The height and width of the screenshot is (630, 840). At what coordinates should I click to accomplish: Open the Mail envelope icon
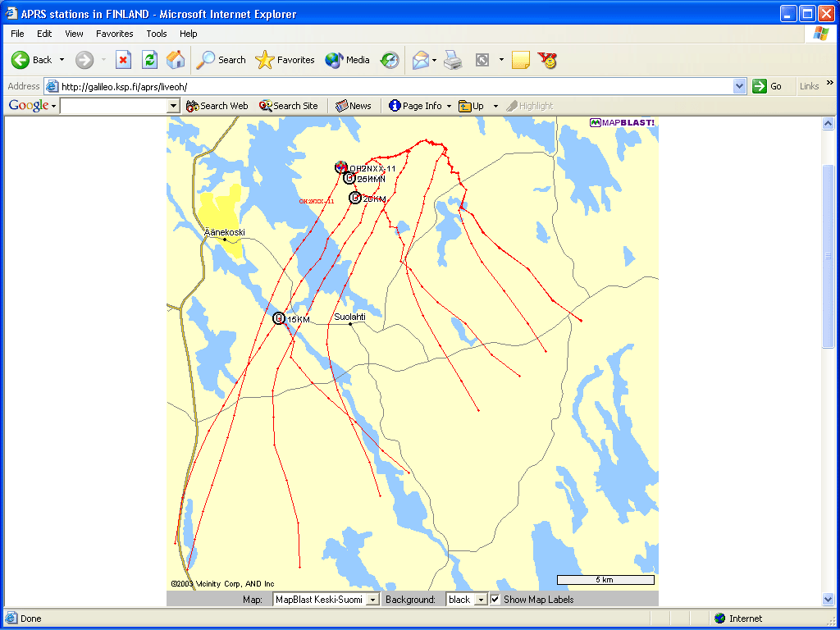click(421, 60)
